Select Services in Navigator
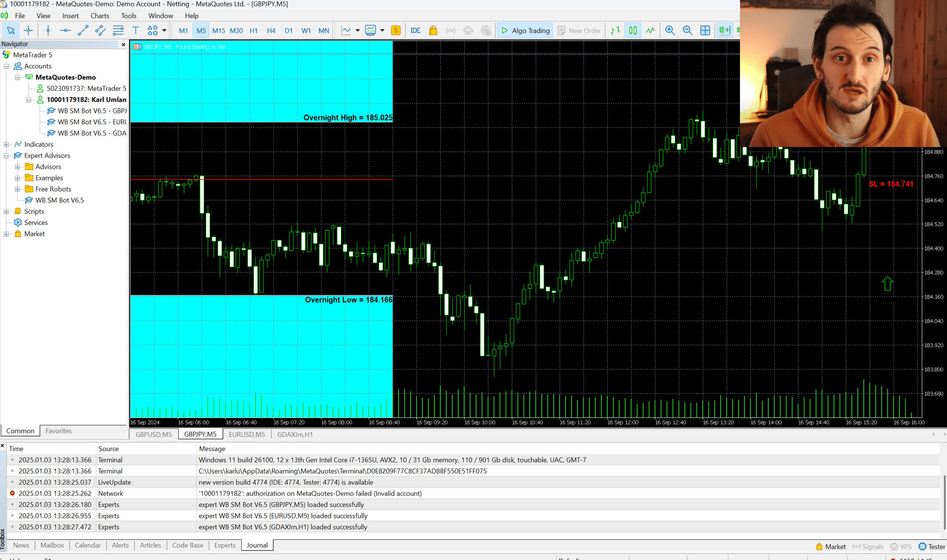947x560 pixels. (x=36, y=223)
